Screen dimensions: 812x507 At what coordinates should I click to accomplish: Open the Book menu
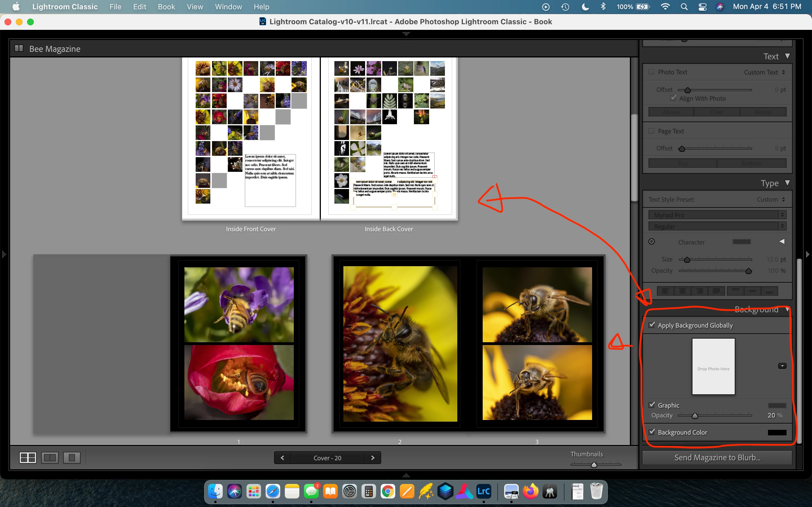tap(166, 7)
